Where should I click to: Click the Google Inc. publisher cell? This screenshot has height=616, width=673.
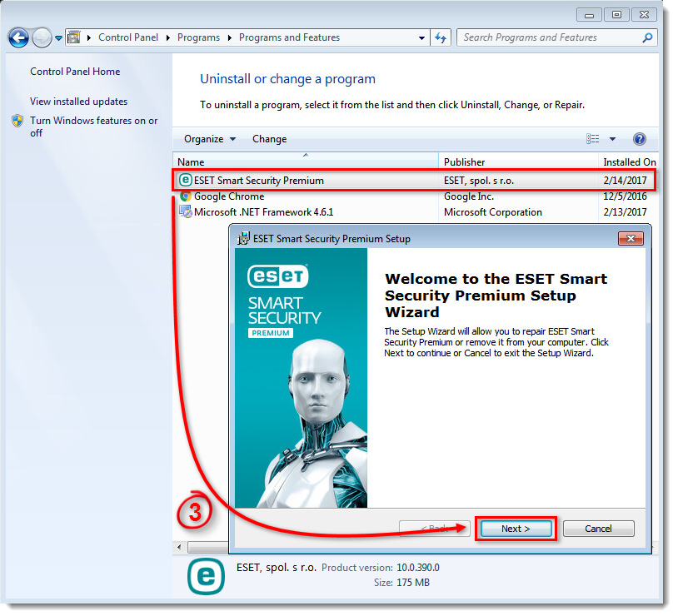[469, 196]
